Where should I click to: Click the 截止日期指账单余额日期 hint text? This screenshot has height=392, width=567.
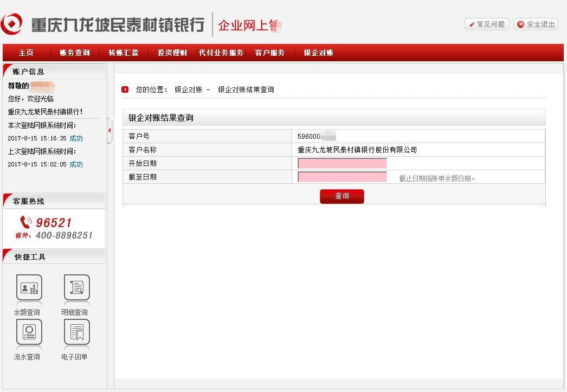coord(437,178)
